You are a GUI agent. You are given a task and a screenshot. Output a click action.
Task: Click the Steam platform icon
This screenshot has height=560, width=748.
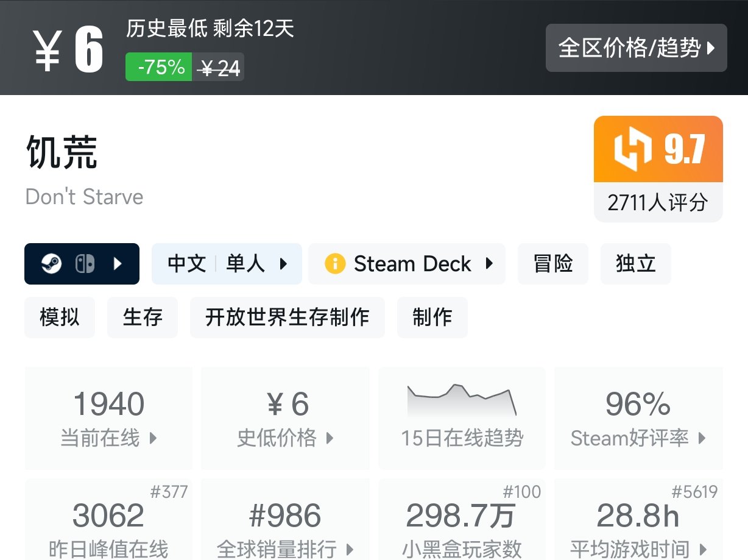(x=52, y=264)
